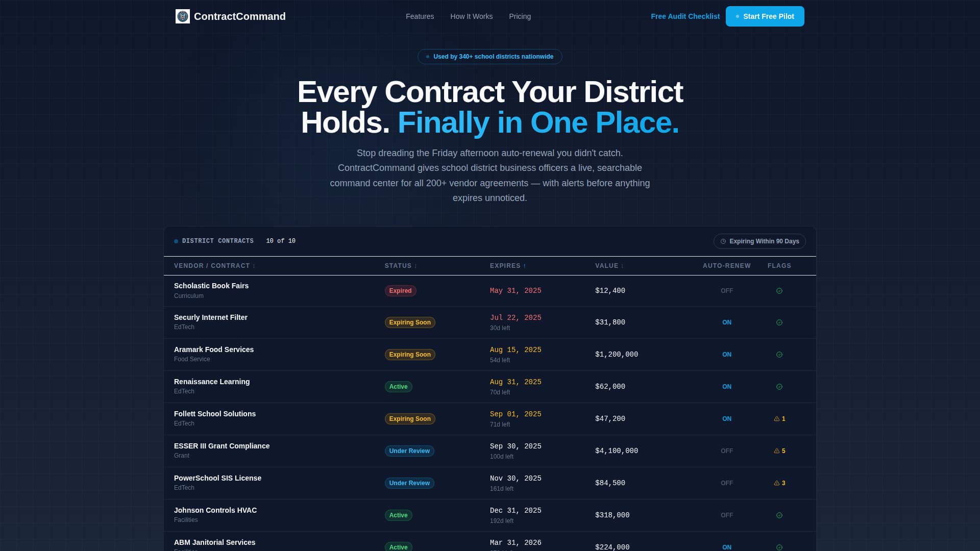Click Under Review badge for PowerSchool SIS License
Image resolution: width=980 pixels, height=551 pixels.
[x=409, y=483]
